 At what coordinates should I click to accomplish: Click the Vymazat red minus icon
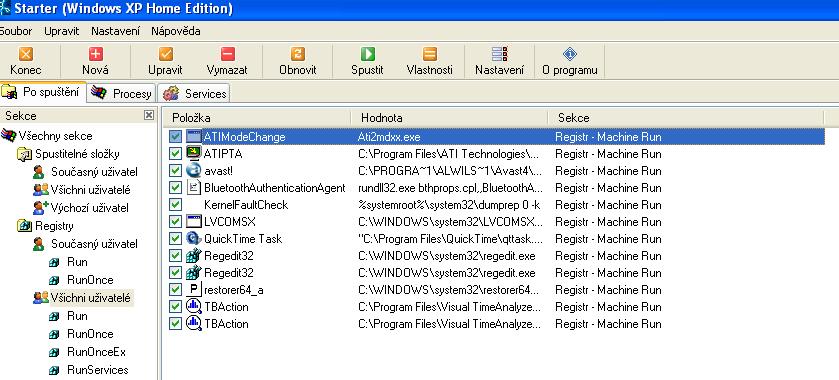pyautogui.click(x=228, y=54)
